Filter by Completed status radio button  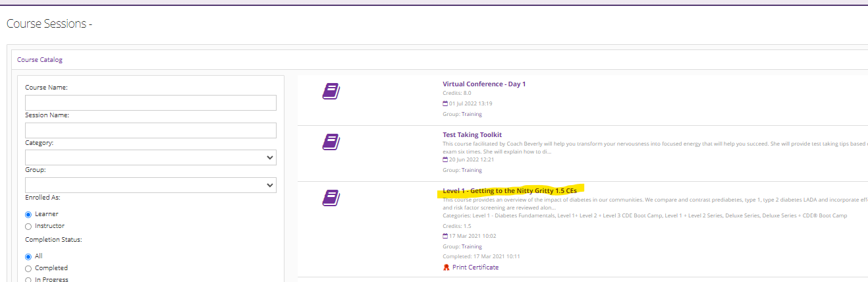pyautogui.click(x=28, y=268)
